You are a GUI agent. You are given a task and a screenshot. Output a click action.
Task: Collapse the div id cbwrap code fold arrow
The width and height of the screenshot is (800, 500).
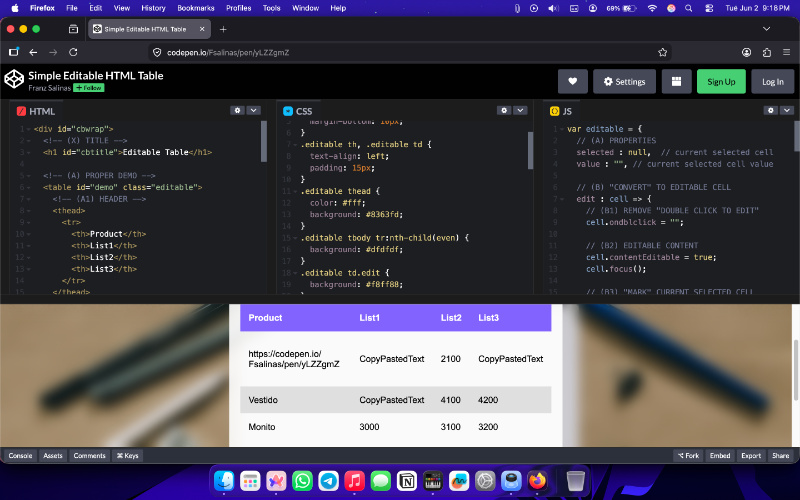28,129
